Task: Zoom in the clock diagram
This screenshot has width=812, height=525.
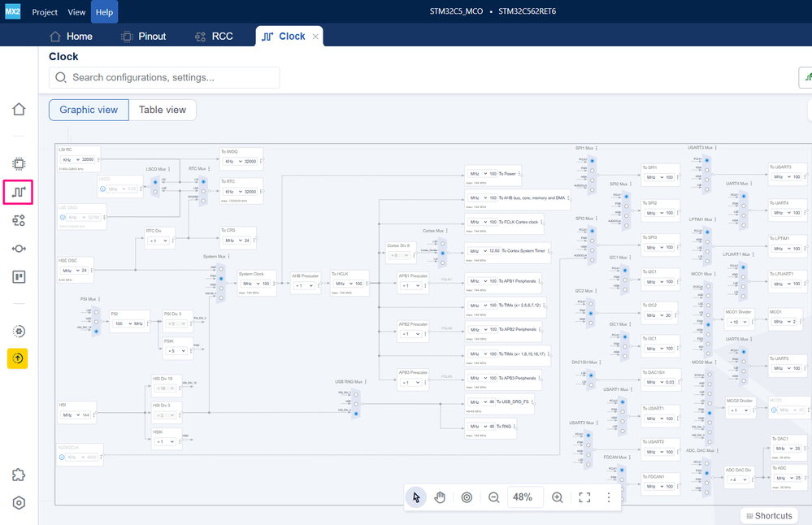Action: (558, 497)
